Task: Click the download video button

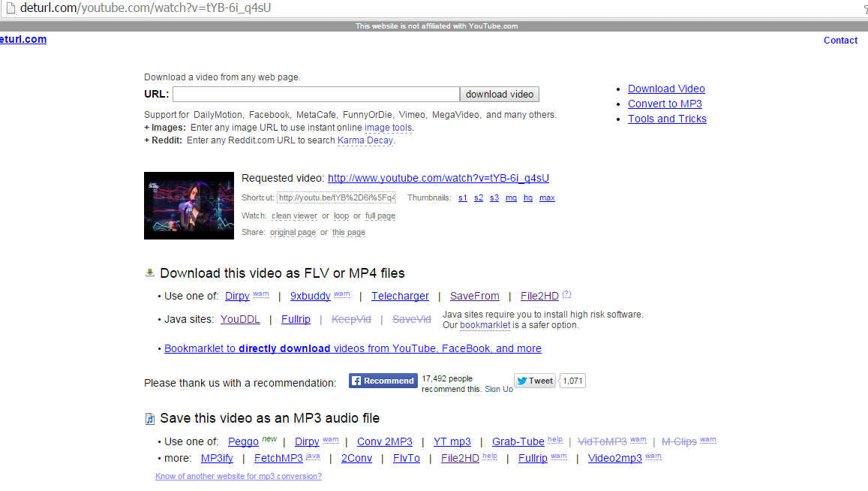Action: pyautogui.click(x=500, y=94)
